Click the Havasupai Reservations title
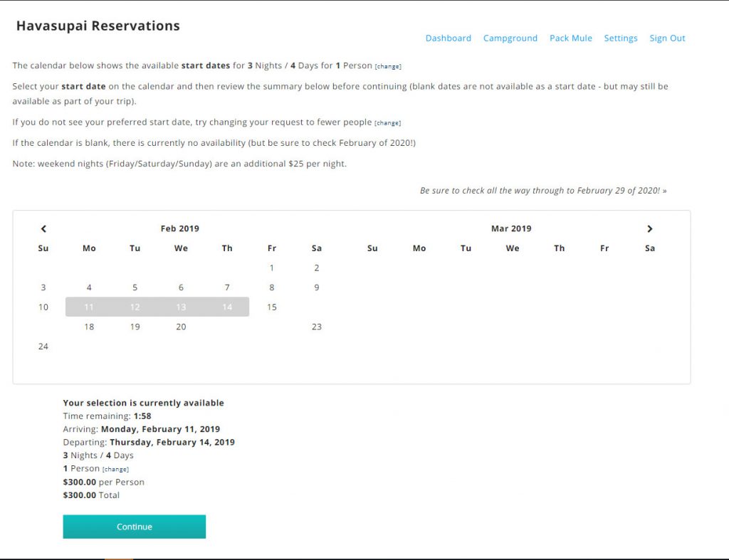729x560 pixels. tap(98, 26)
